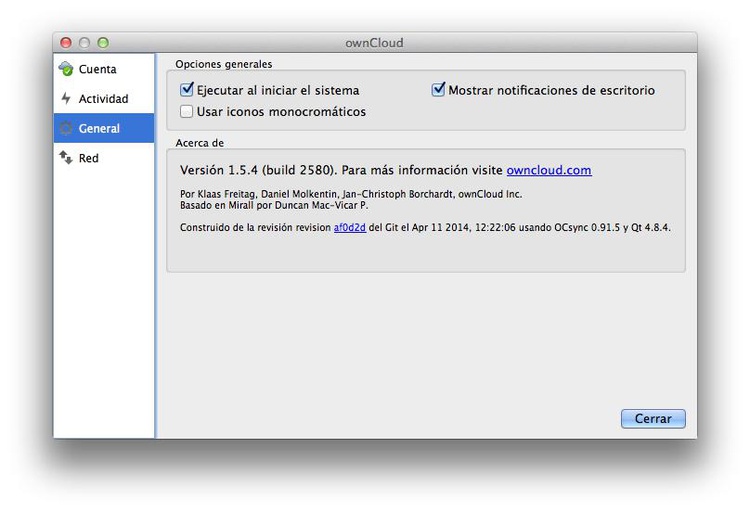
Task: Switch to the Cuenta tab label
Action: click(x=98, y=69)
